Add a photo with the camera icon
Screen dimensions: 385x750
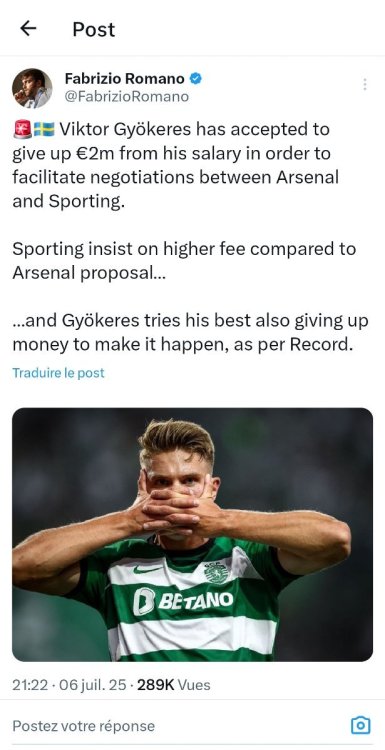[x=360, y=726]
